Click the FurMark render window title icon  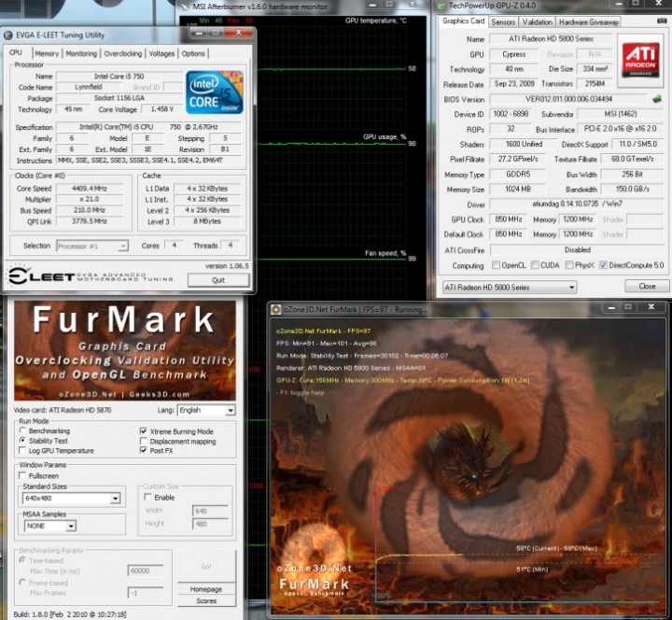pos(276,310)
